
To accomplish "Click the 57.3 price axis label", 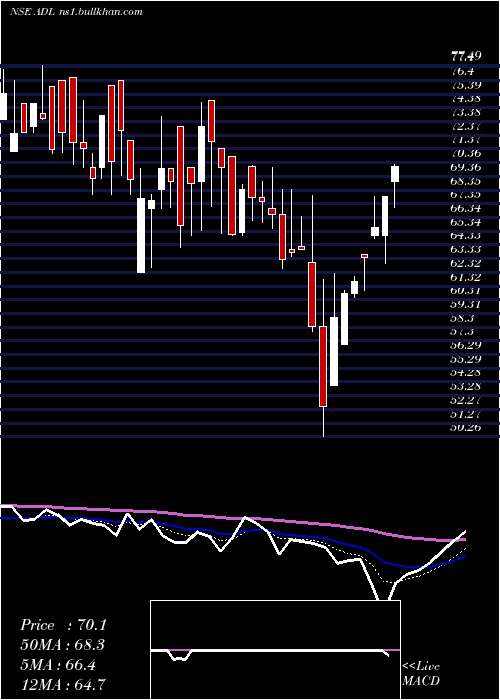I will point(463,332).
